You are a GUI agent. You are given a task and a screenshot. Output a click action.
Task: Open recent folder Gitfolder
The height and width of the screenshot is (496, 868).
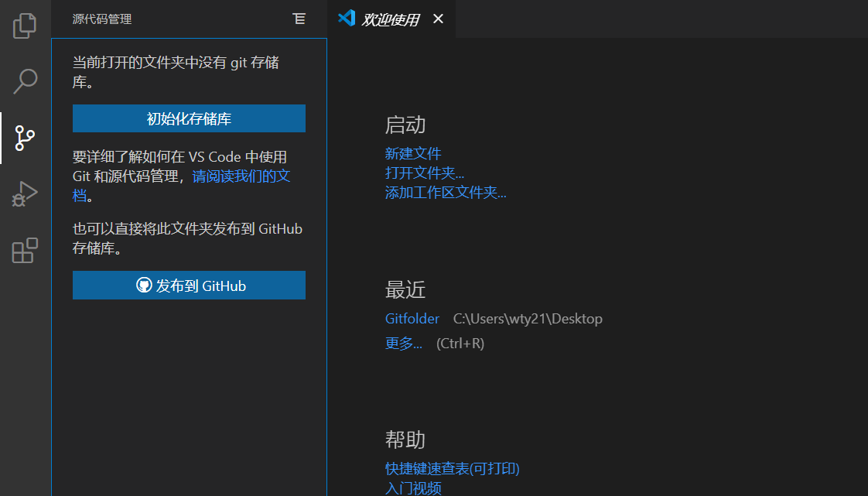[x=412, y=319]
